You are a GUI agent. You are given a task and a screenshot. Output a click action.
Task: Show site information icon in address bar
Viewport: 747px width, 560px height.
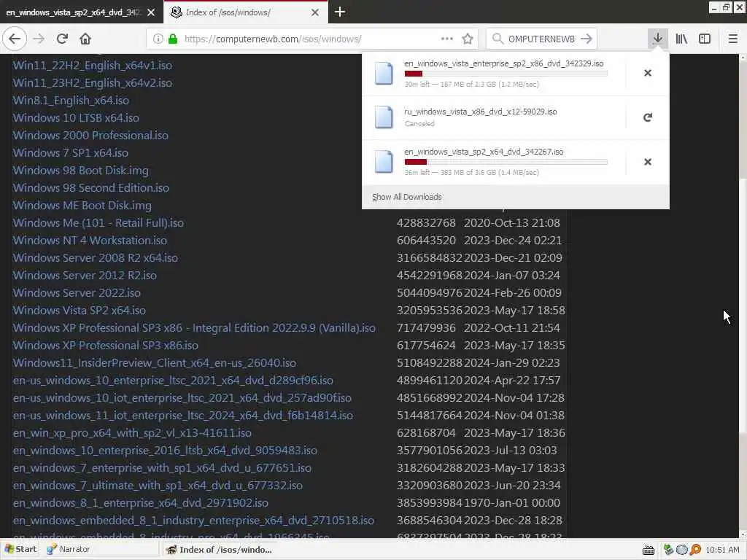tap(158, 39)
